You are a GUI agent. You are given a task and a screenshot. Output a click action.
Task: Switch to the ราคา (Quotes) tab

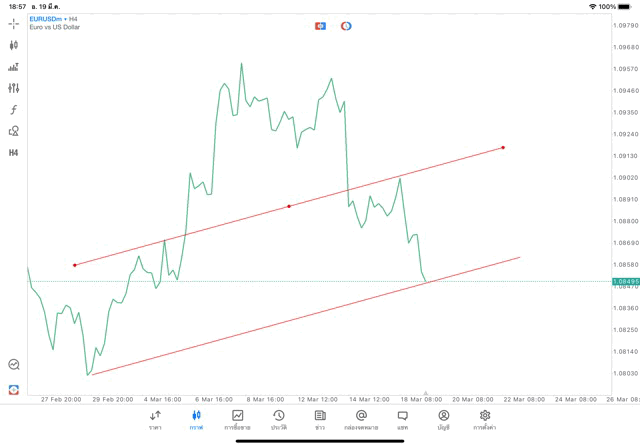(155, 419)
